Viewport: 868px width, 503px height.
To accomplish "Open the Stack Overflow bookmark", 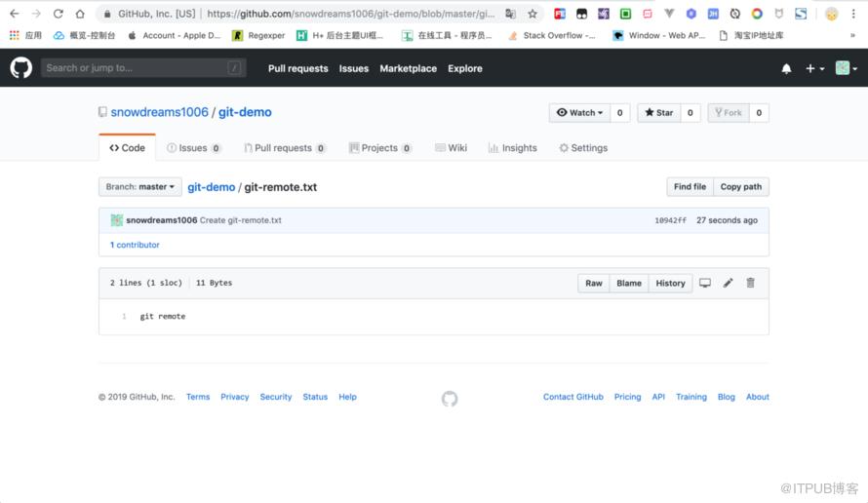I will point(551,35).
